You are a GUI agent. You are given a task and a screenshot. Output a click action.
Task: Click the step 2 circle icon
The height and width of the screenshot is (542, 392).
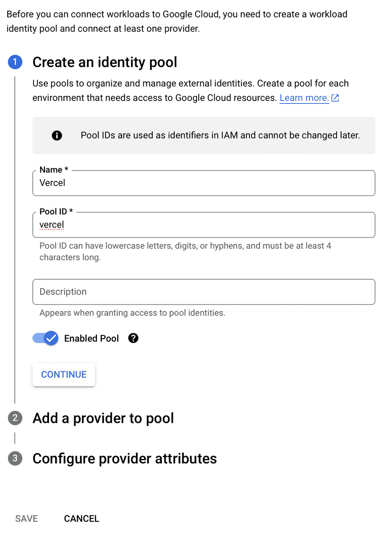[15, 418]
